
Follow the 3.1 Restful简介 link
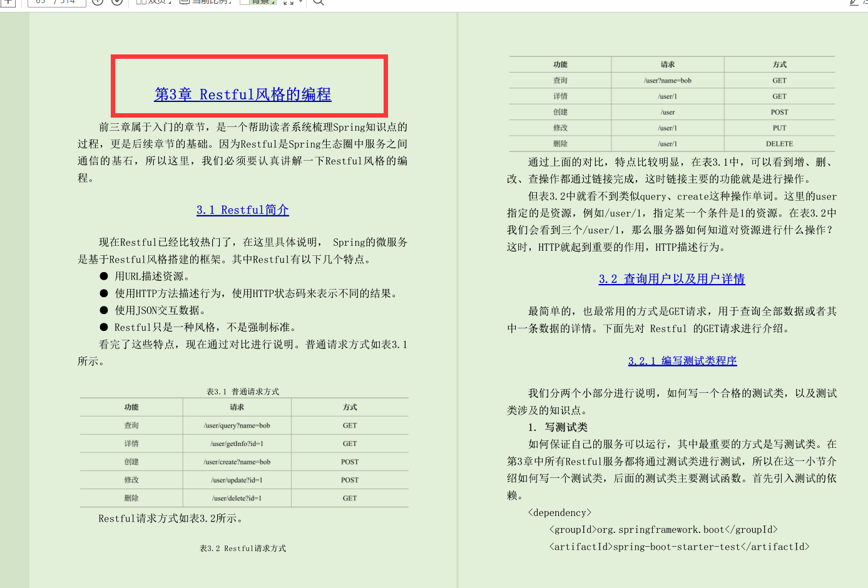[x=243, y=210]
